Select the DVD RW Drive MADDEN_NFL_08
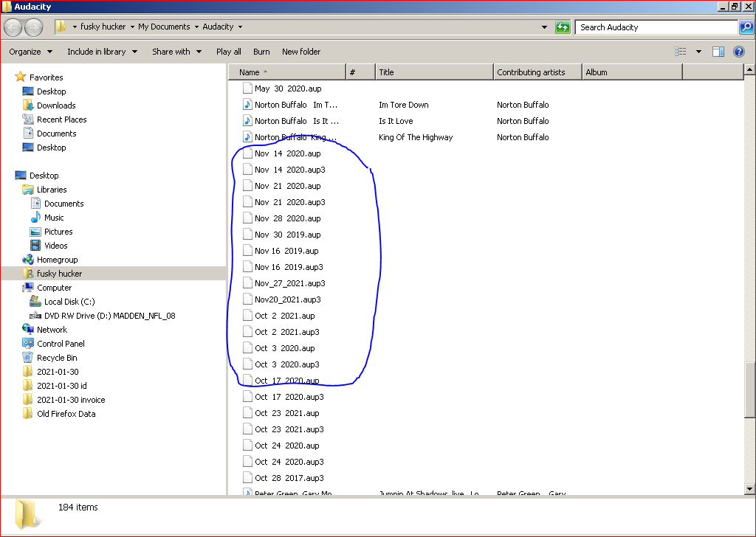This screenshot has height=537, width=756. (x=81, y=315)
